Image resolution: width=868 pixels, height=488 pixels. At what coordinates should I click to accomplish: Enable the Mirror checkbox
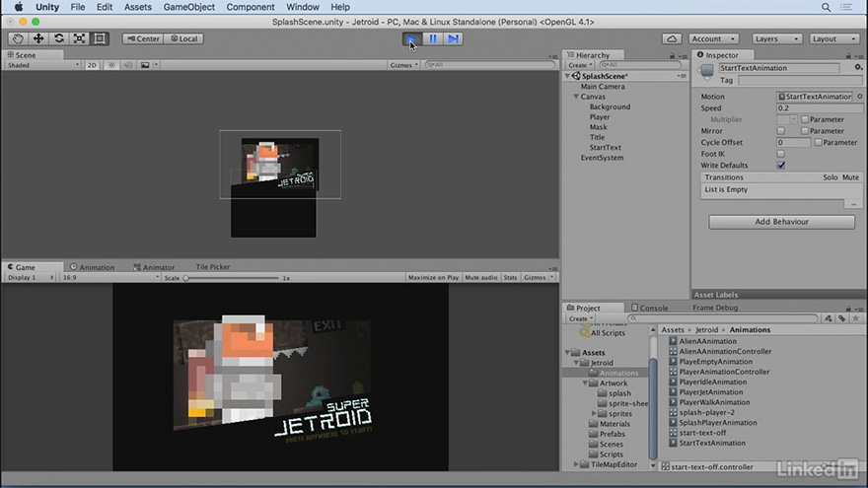pyautogui.click(x=780, y=131)
